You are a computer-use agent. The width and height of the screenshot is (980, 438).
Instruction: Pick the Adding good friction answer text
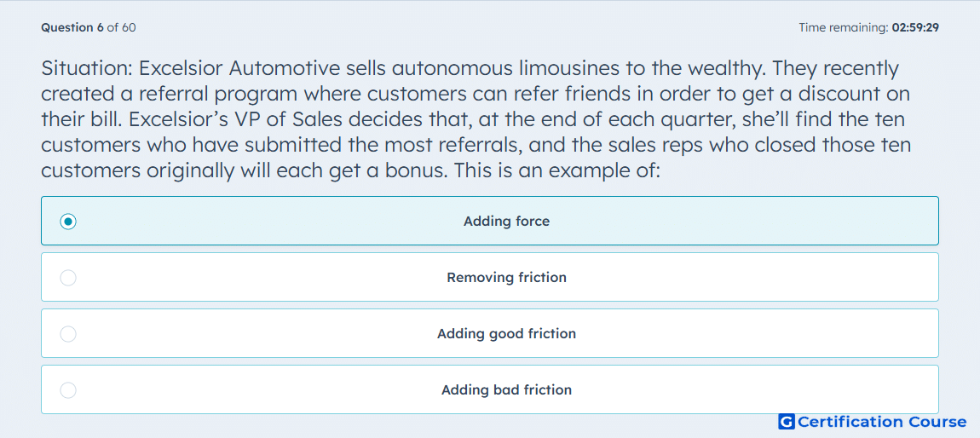pyautogui.click(x=506, y=334)
